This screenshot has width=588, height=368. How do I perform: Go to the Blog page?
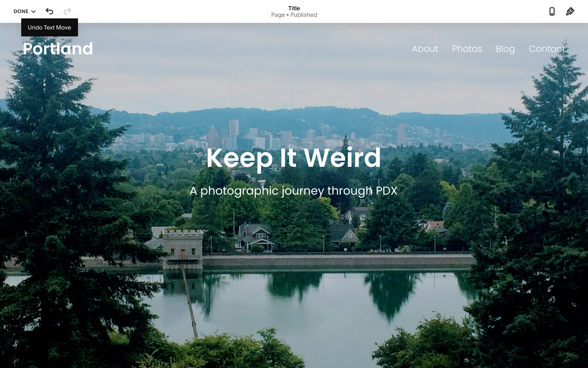point(505,49)
